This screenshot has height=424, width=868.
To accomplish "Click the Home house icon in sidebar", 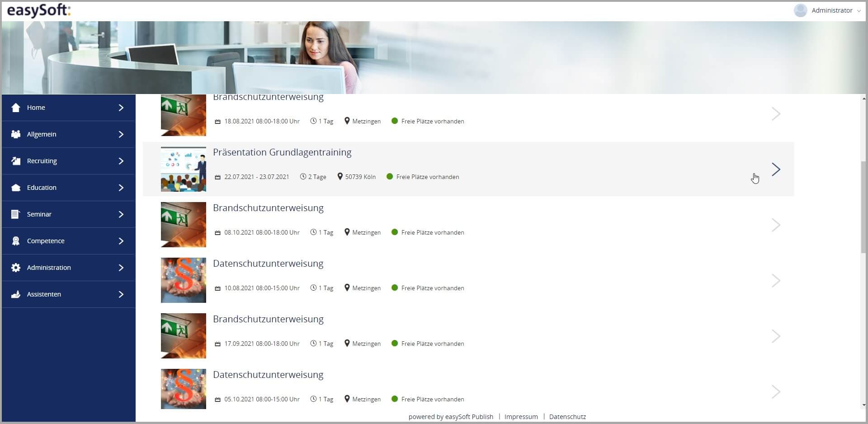I will pyautogui.click(x=16, y=108).
